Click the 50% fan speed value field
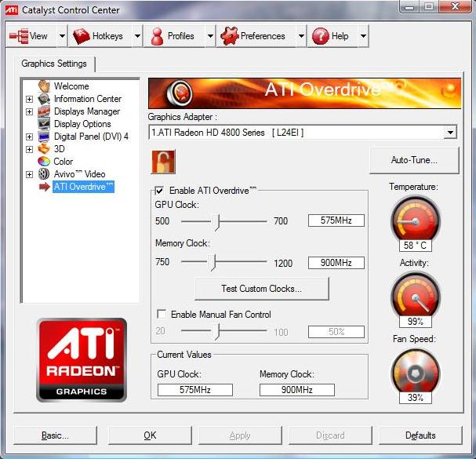 [x=336, y=332]
